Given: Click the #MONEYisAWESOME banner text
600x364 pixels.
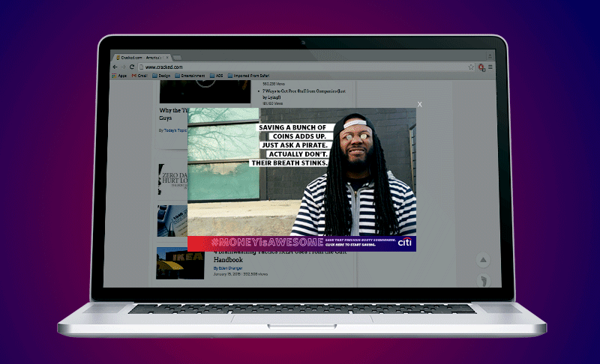Looking at the screenshot, I should (x=267, y=242).
